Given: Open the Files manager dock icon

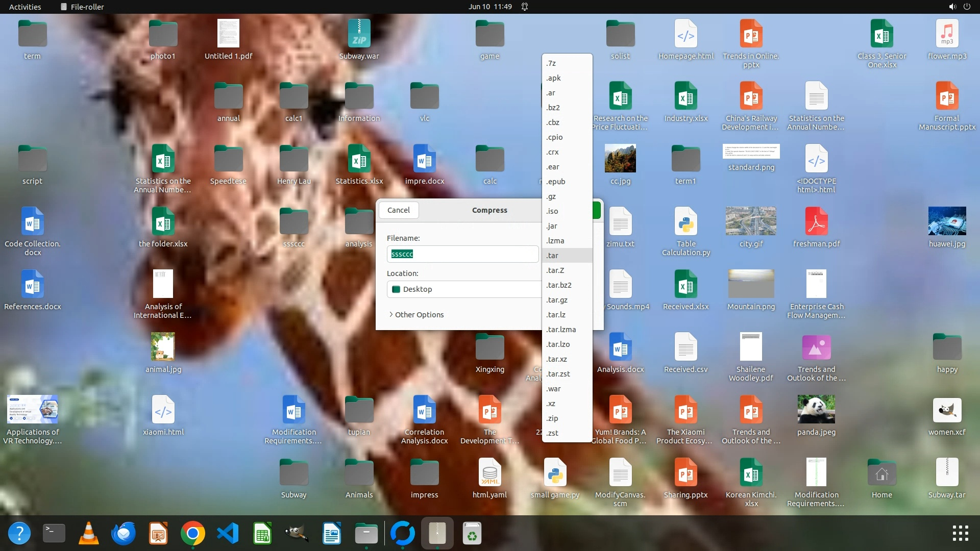Looking at the screenshot, I should [x=366, y=534].
